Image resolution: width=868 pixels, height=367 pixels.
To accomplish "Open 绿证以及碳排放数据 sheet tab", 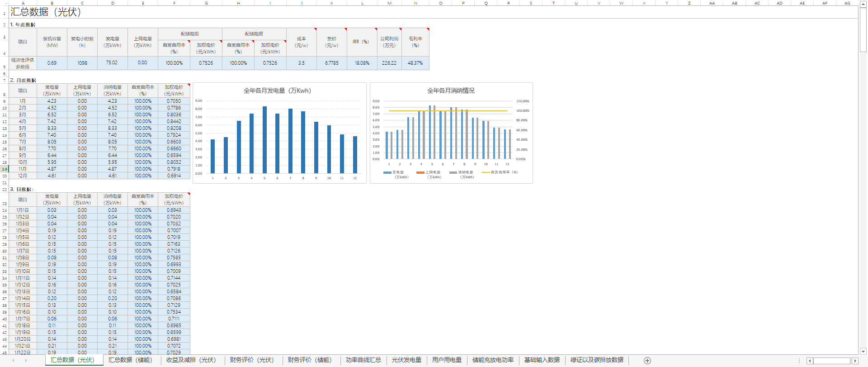I will [597, 360].
